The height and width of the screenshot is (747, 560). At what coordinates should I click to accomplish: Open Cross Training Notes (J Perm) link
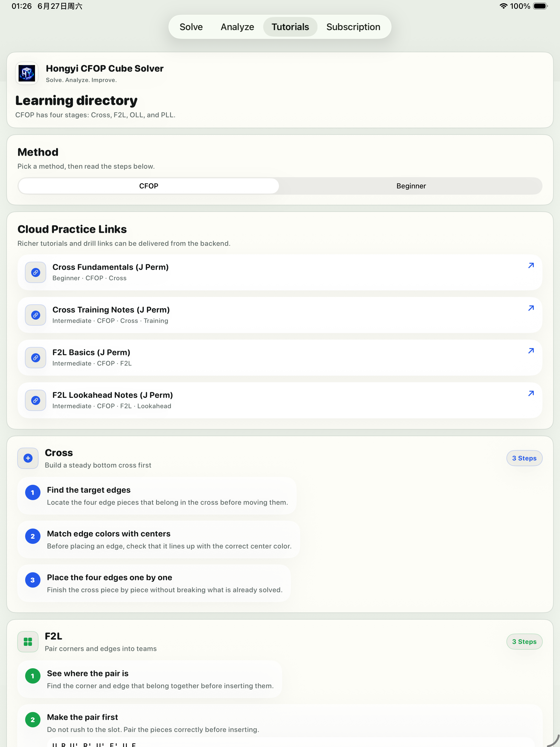pyautogui.click(x=280, y=315)
